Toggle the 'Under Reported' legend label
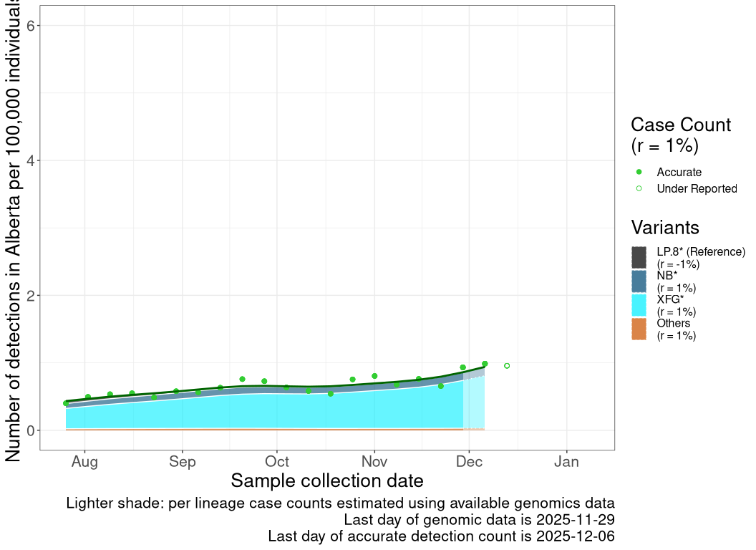This screenshot has height=550, width=756. tap(697, 188)
